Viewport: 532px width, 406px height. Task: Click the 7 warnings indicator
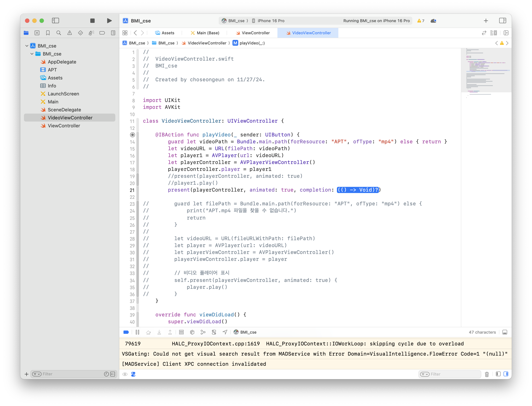[421, 21]
